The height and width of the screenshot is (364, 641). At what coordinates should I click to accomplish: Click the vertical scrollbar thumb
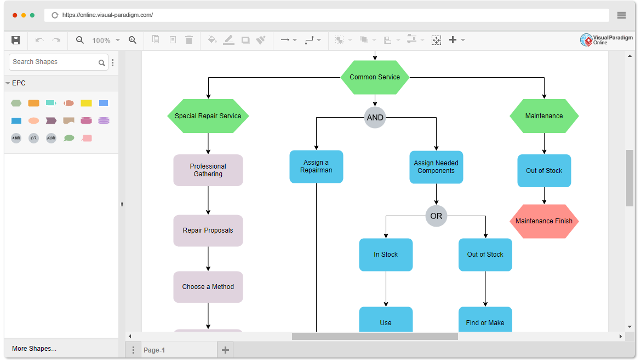tap(630, 178)
